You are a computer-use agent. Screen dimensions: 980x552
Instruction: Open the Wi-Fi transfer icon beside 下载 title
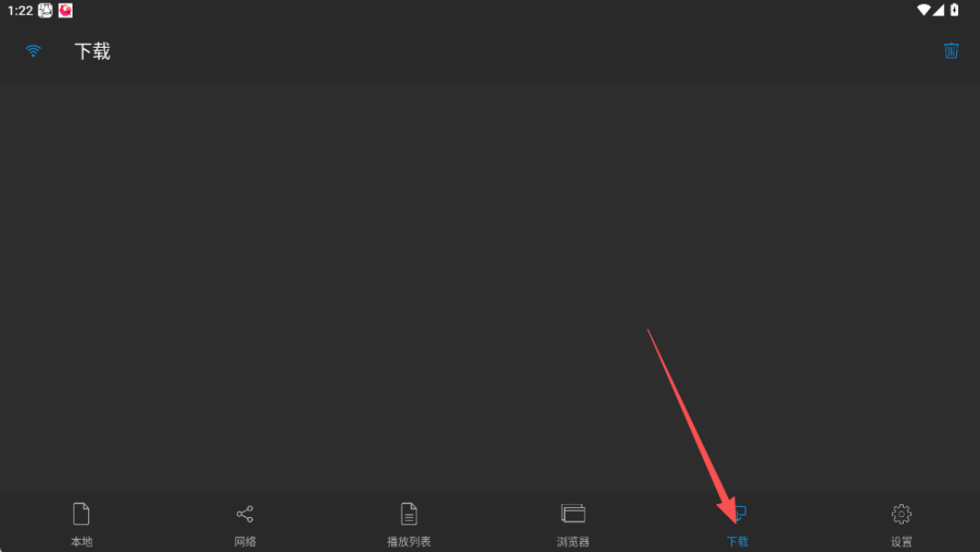point(33,51)
